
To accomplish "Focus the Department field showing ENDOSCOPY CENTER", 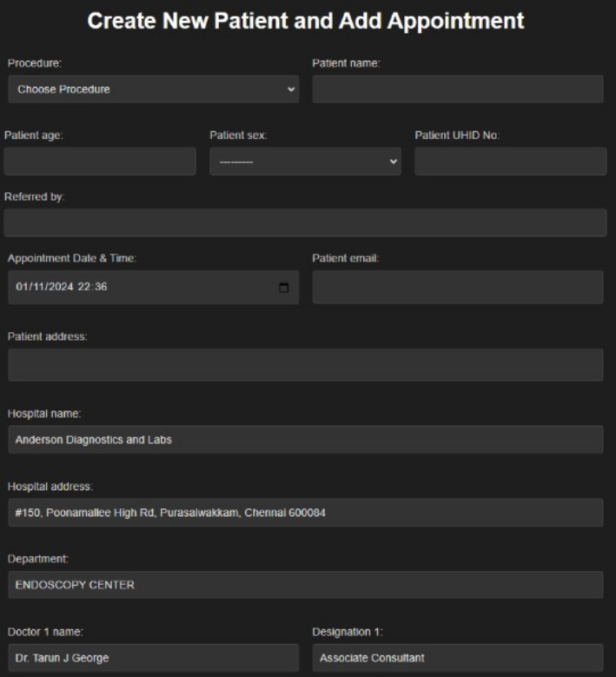I will click(x=305, y=585).
